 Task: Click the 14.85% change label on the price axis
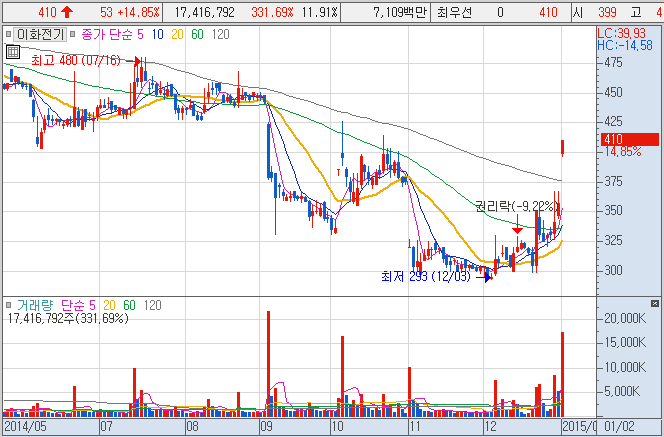[622, 152]
